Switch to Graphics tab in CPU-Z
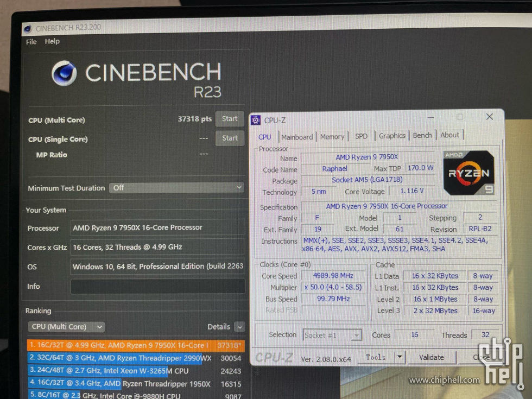532x399 pixels. pyautogui.click(x=392, y=136)
